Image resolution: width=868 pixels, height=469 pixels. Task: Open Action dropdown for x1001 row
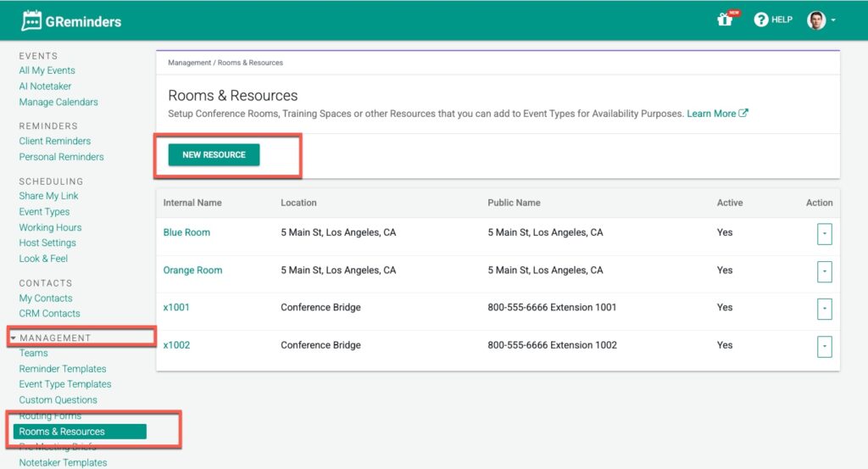point(824,309)
